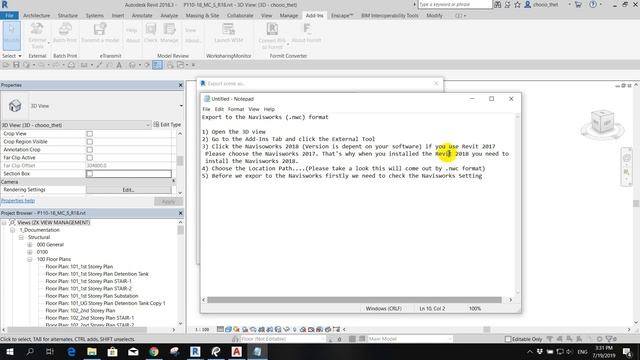Click the Revit R application logo
Image resolution: width=640 pixels, height=360 pixels.
pyautogui.click(x=5, y=5)
